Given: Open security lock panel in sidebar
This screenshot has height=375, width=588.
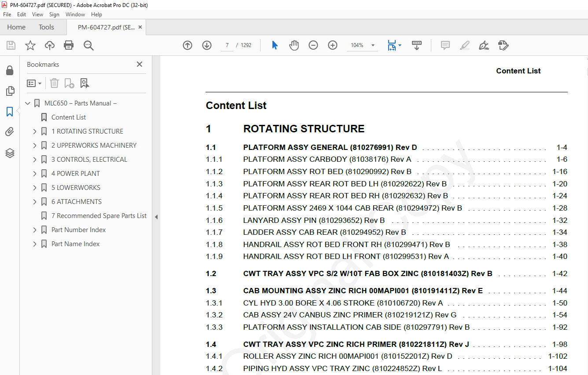Looking at the screenshot, I should [10, 70].
